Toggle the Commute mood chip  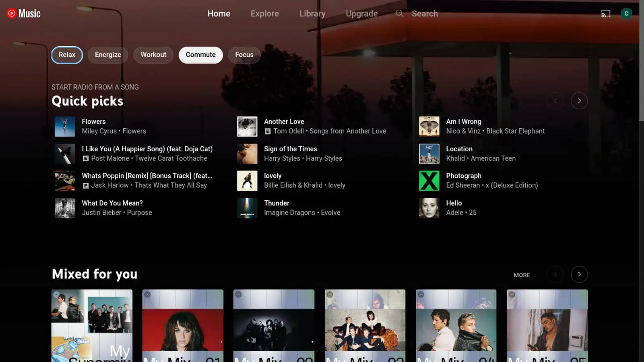pos(200,55)
